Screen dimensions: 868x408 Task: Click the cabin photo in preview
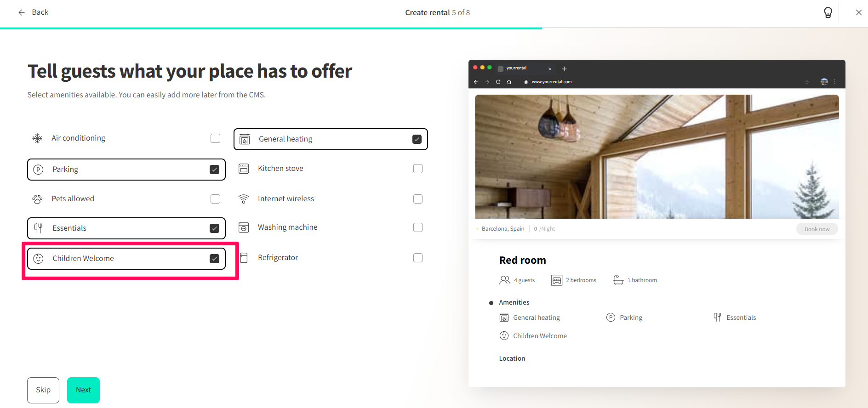tap(657, 157)
